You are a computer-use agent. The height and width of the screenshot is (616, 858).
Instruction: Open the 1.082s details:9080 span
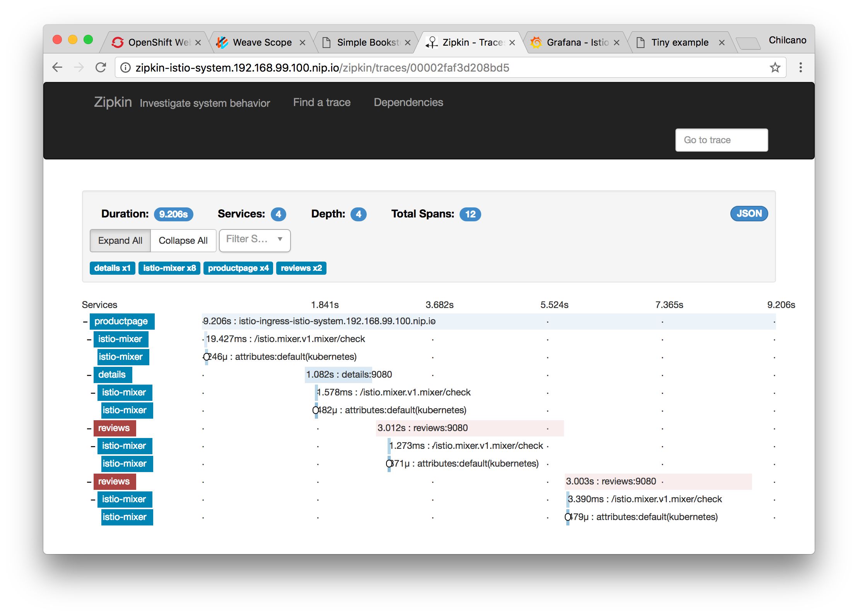pyautogui.click(x=338, y=375)
